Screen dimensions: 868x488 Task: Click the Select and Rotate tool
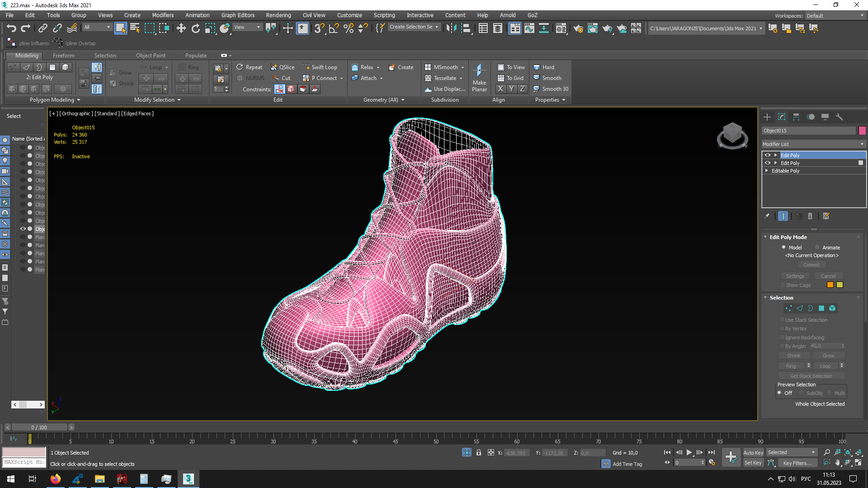195,28
